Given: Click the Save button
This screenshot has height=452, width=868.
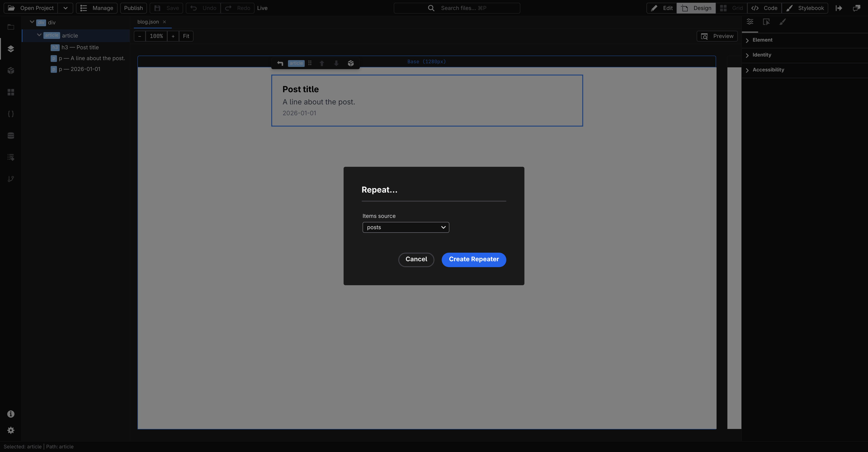Looking at the screenshot, I should (166, 8).
